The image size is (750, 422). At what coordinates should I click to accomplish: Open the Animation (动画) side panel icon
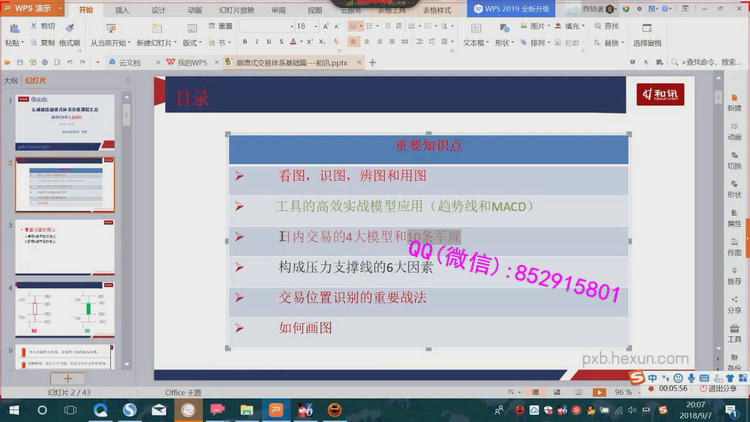click(x=734, y=124)
